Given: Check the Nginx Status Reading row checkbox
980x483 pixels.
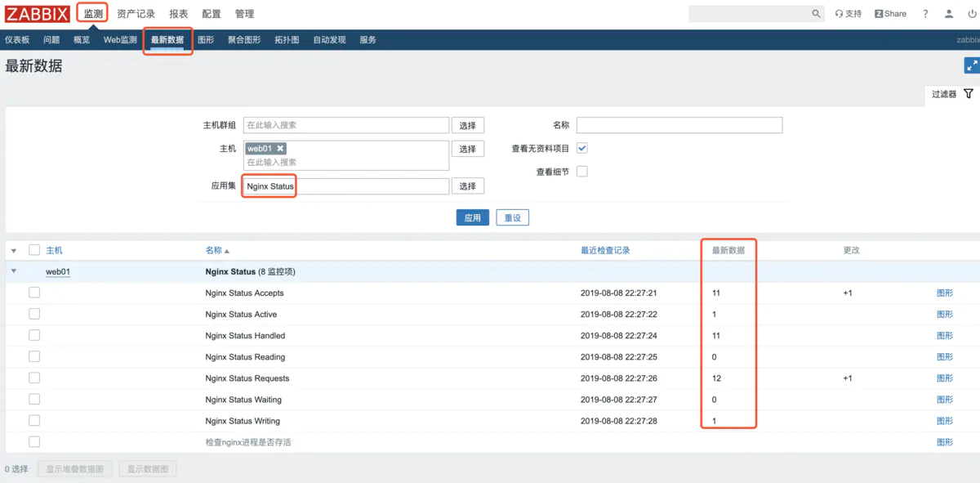Looking at the screenshot, I should (x=34, y=356).
